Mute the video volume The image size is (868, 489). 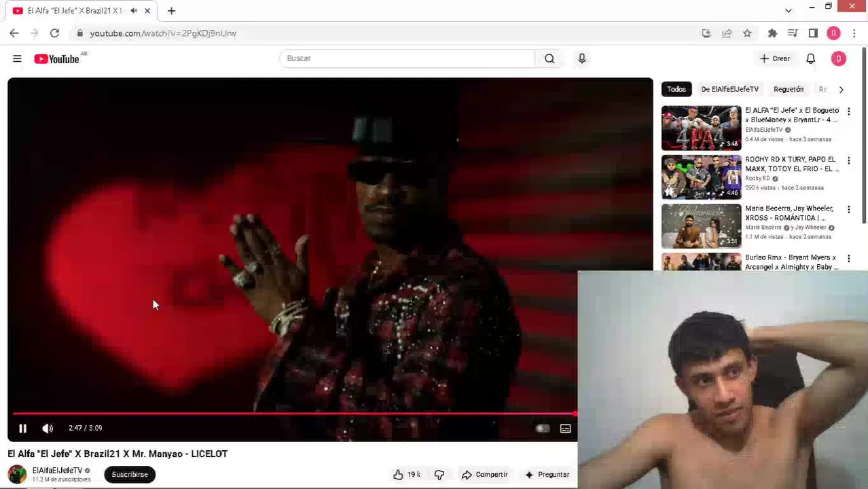tap(48, 429)
